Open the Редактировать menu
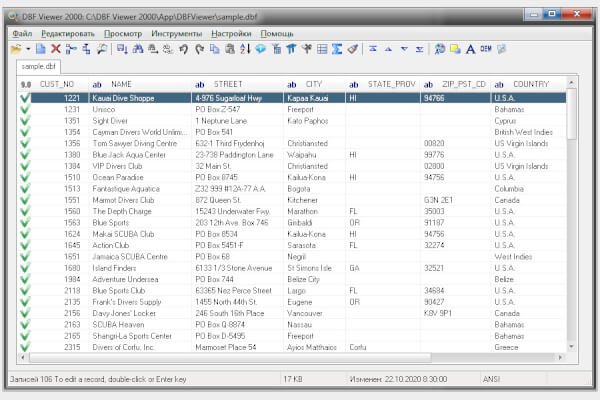The image size is (600, 400). (x=68, y=34)
